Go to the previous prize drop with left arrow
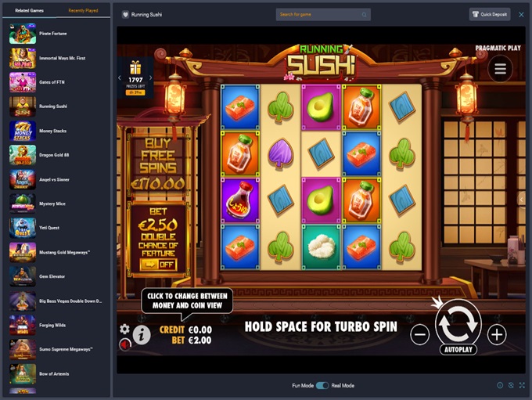This screenshot has height=400, width=532. coord(120,77)
